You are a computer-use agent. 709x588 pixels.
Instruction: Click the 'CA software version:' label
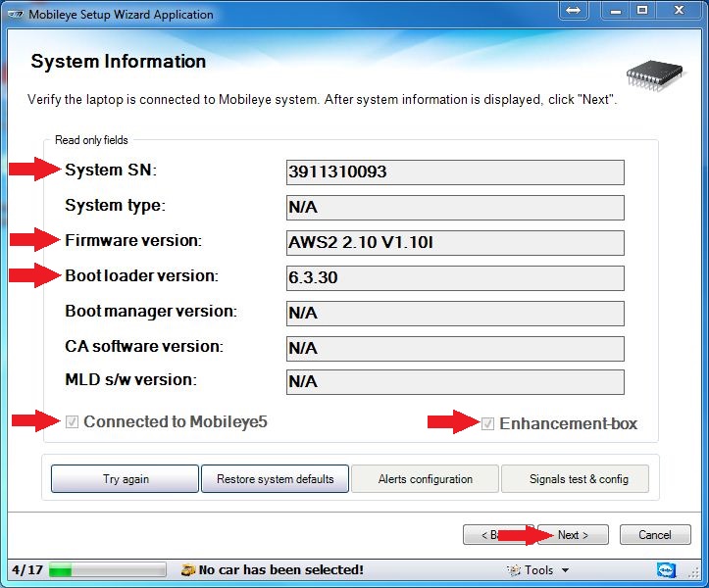(144, 346)
